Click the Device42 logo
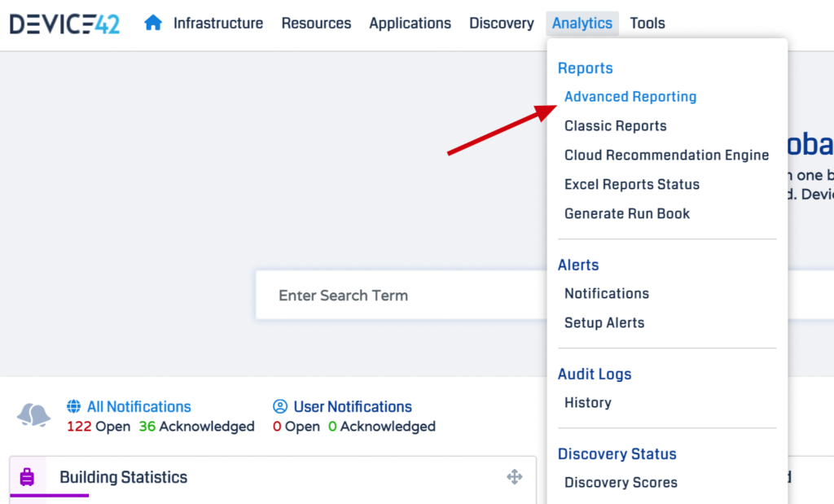Screen dimensions: 834x504 coord(65,24)
